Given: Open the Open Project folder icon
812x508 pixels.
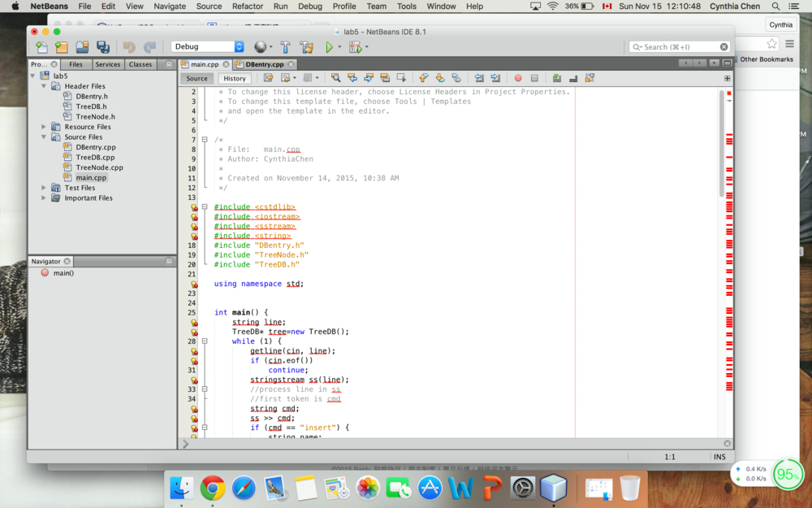Looking at the screenshot, I should coord(82,47).
